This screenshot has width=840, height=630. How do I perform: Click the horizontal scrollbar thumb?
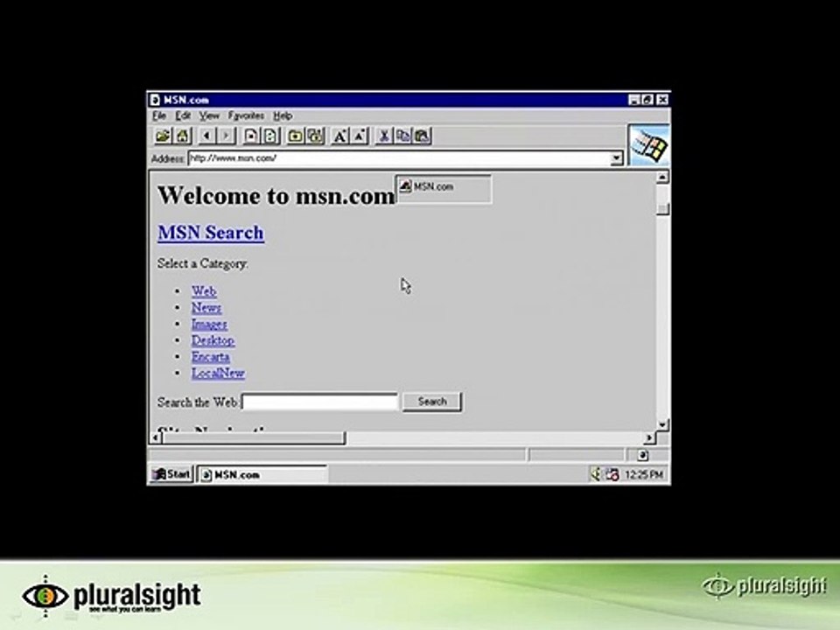[x=254, y=438]
